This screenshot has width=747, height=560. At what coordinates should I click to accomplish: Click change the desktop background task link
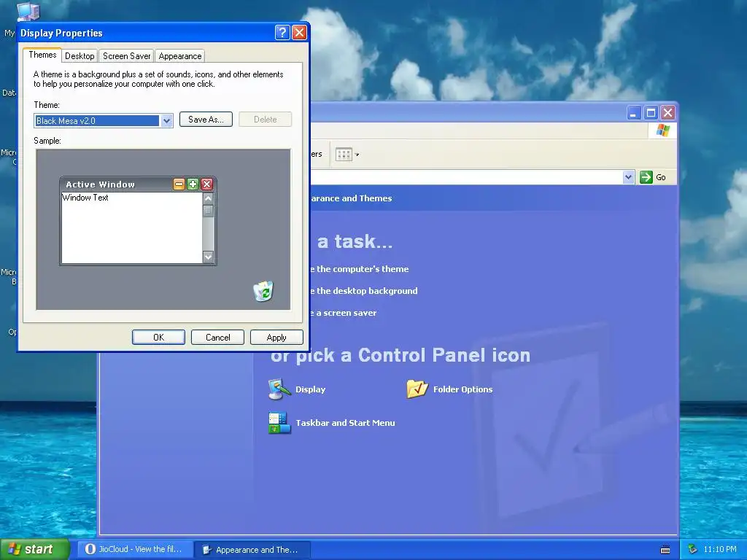[364, 291]
